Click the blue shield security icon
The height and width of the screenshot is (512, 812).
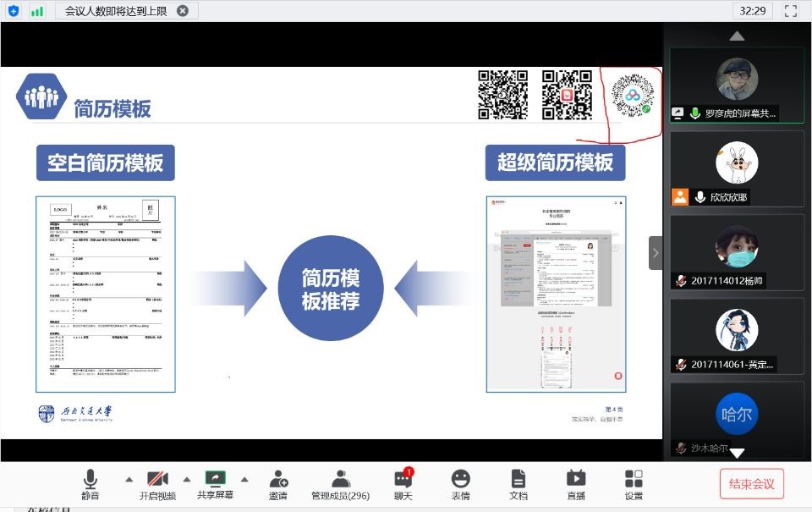pos(13,11)
